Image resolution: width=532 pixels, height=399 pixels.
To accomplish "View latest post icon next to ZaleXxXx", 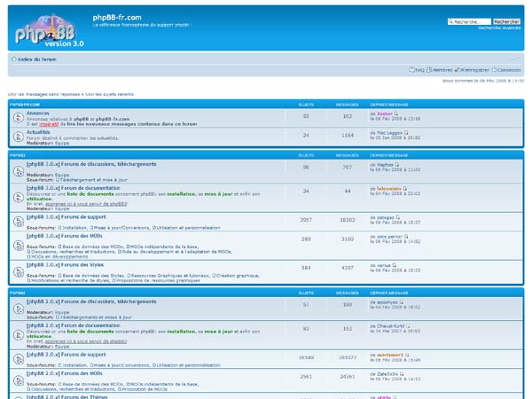I will 402,374.
